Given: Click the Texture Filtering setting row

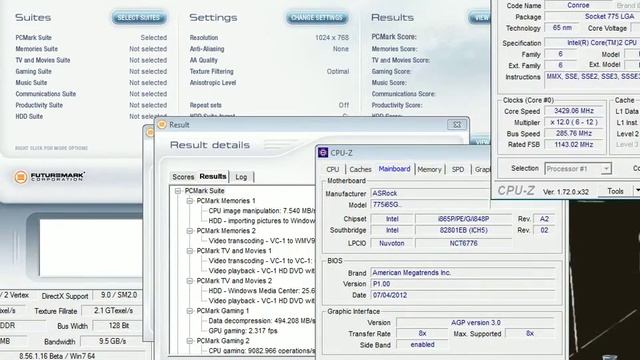Looking at the screenshot, I should click(x=269, y=71).
